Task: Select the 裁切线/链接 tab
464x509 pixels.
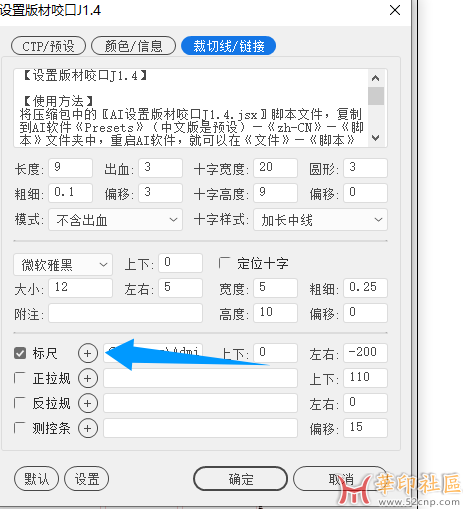Action: pyautogui.click(x=229, y=46)
